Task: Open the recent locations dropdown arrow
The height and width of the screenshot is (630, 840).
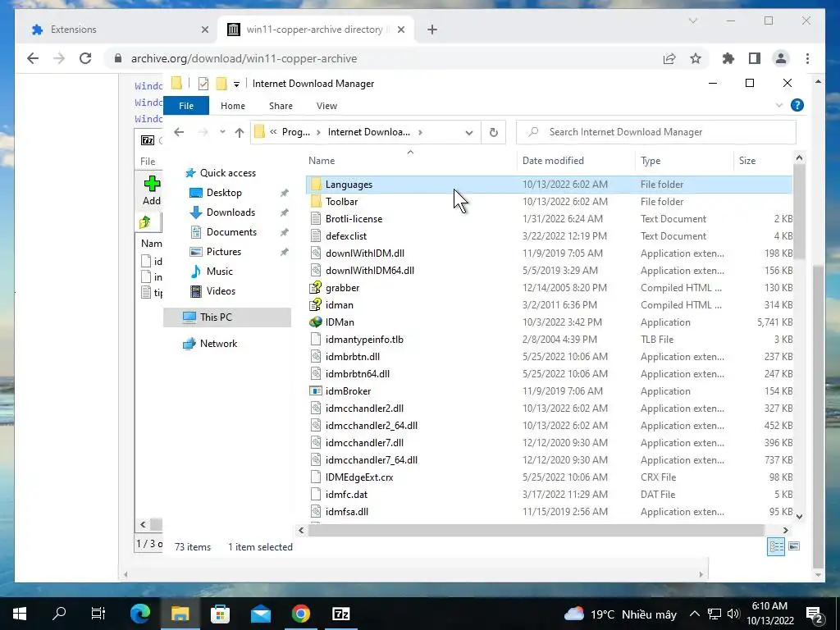Action: [222, 132]
